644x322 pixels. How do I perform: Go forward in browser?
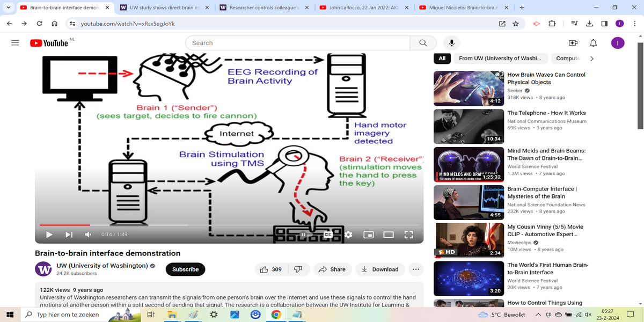click(24, 24)
